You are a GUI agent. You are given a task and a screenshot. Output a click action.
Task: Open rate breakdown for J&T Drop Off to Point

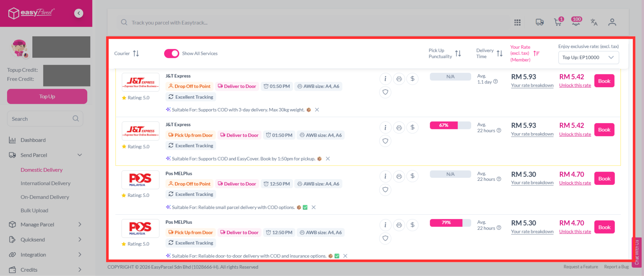pos(532,85)
